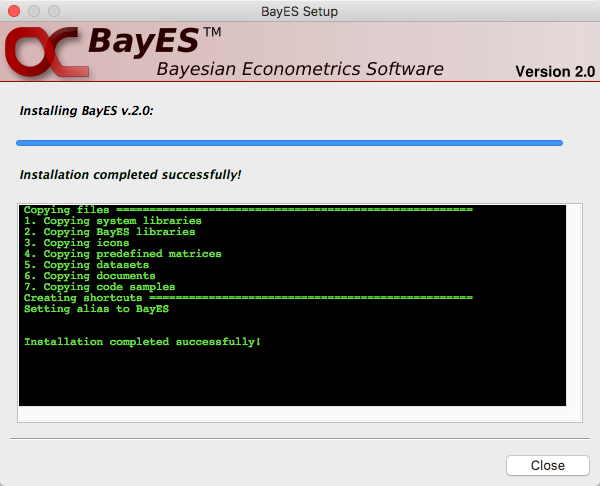Close the BayES Setup window with the red button
Screen dimensions: 600x486
pyautogui.click(x=14, y=11)
